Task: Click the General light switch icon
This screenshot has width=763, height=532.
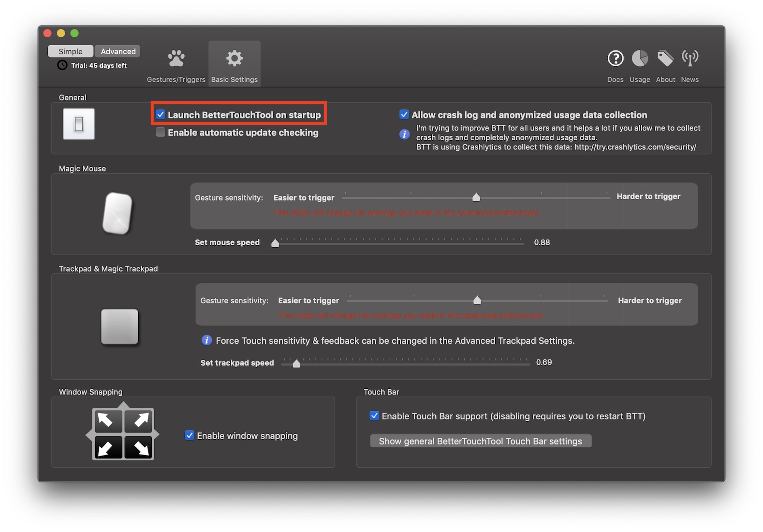Action: 79,124
